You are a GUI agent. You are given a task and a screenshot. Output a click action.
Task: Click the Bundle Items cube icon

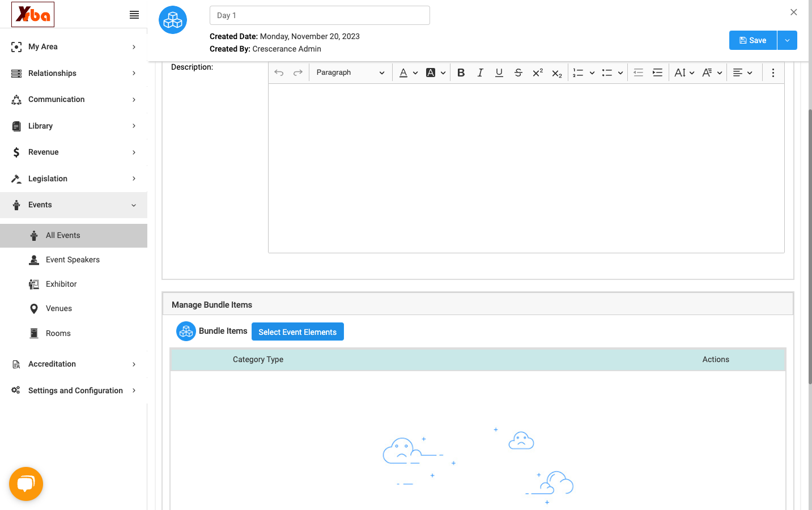tap(186, 331)
